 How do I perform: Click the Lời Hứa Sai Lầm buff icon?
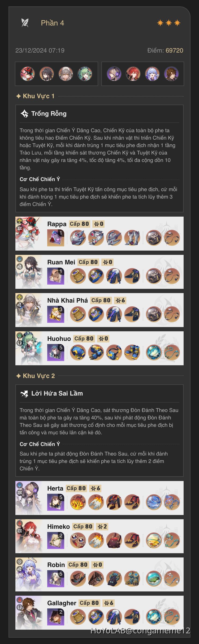tap(25, 393)
